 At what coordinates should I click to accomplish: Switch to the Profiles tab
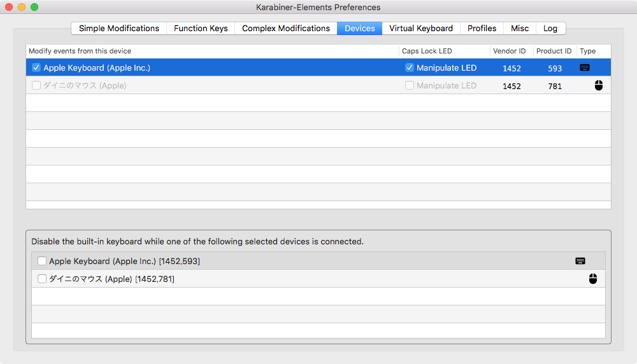482,28
